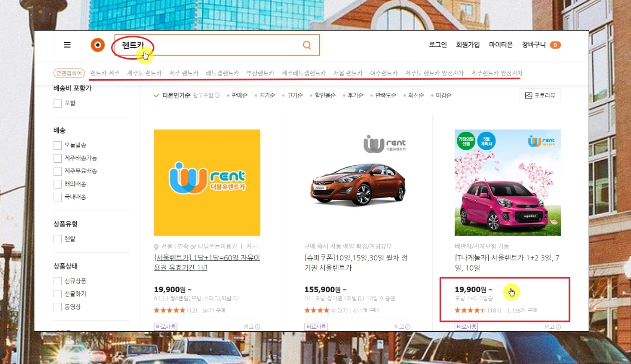
Task: Select related search 레드캡렌트카
Action: pyautogui.click(x=222, y=73)
